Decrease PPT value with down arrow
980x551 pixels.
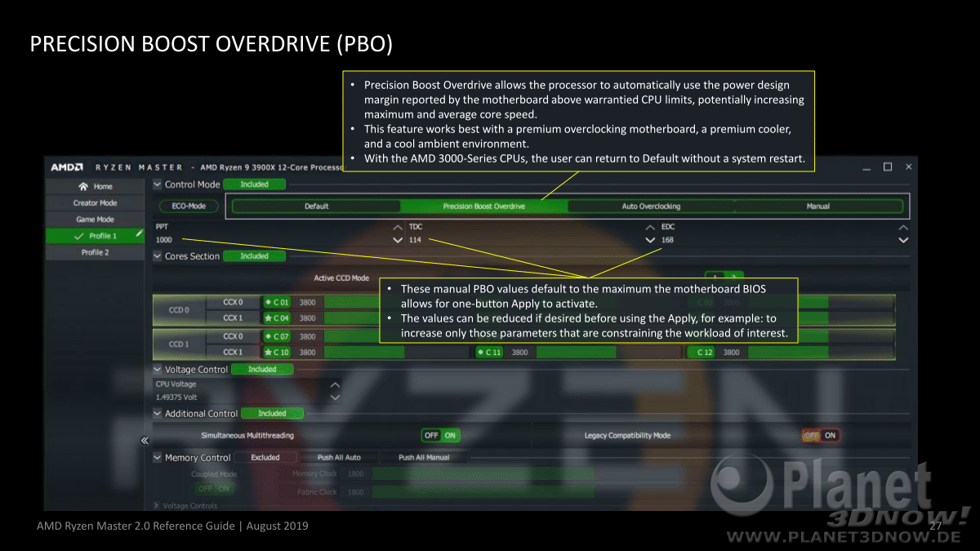(398, 240)
